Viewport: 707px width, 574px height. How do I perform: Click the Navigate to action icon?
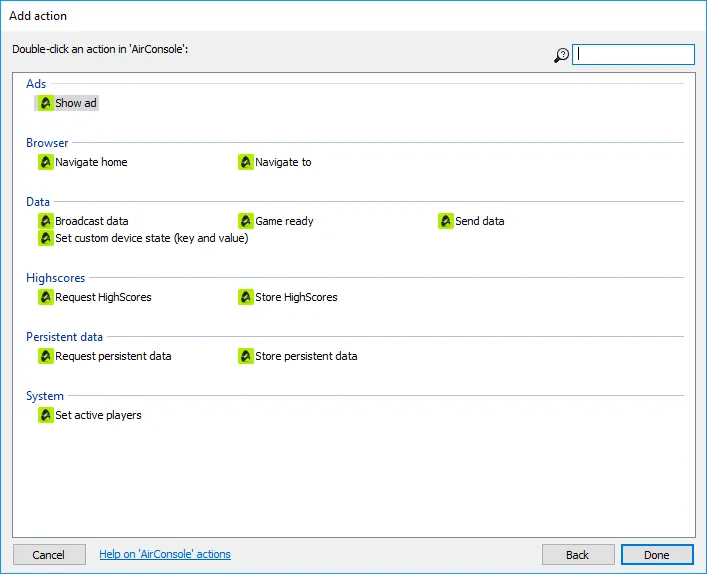pyautogui.click(x=246, y=162)
